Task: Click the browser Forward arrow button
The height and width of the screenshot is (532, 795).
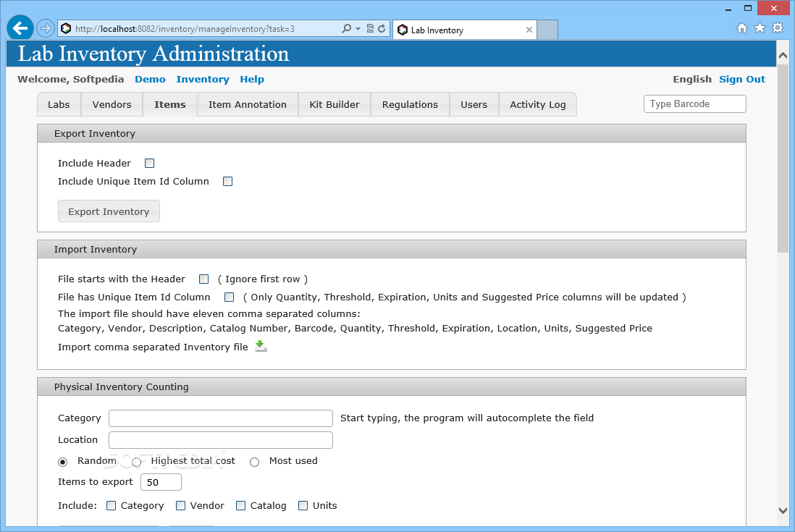Action: coord(46,28)
